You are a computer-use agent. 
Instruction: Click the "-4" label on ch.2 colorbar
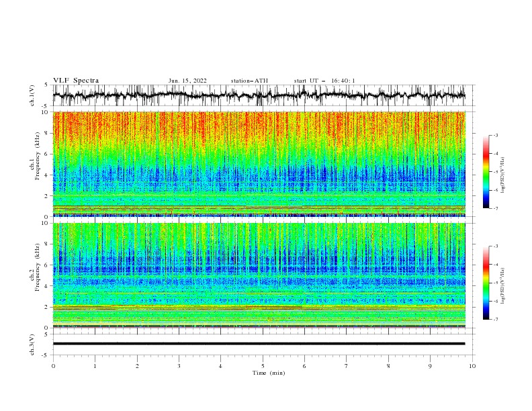coord(495,265)
